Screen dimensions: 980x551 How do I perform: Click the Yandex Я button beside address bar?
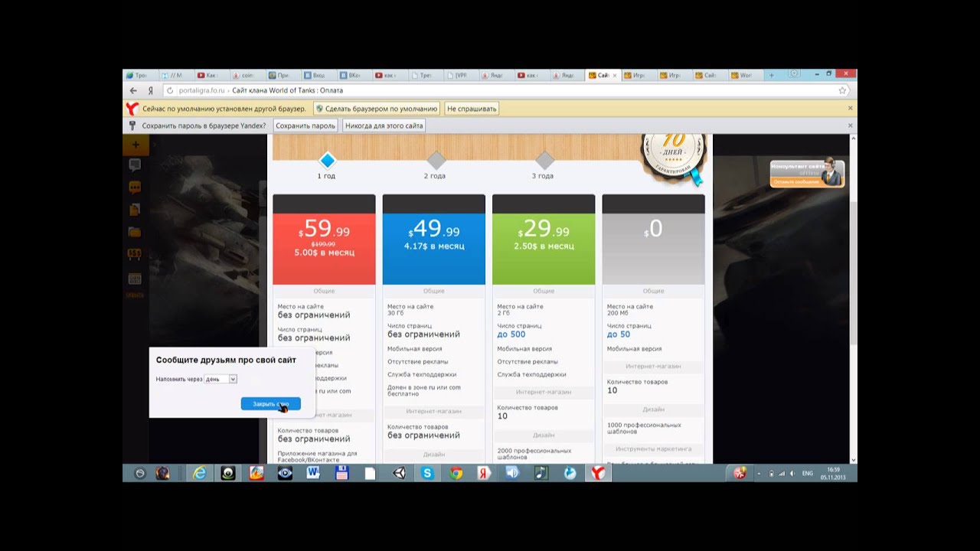[150, 90]
